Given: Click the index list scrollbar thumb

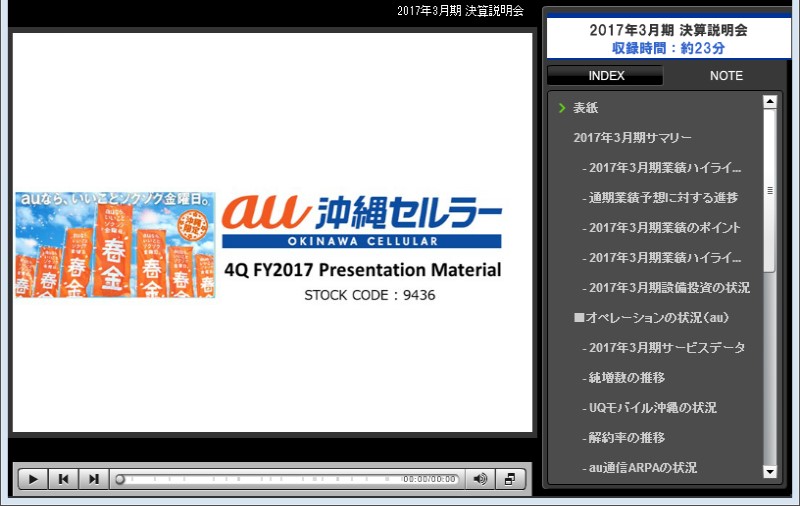Looking at the screenshot, I should 770,190.
